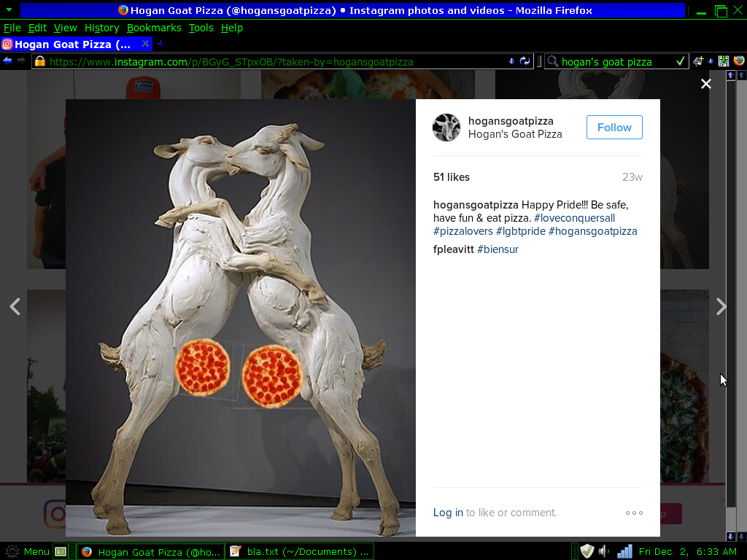Click the Firefox icon at the toolbar end

739,61
